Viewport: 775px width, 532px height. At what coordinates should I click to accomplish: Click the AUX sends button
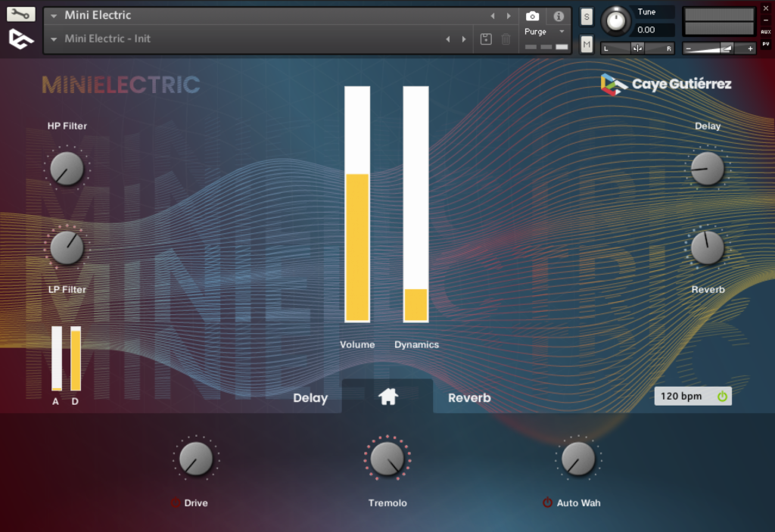pyautogui.click(x=766, y=32)
